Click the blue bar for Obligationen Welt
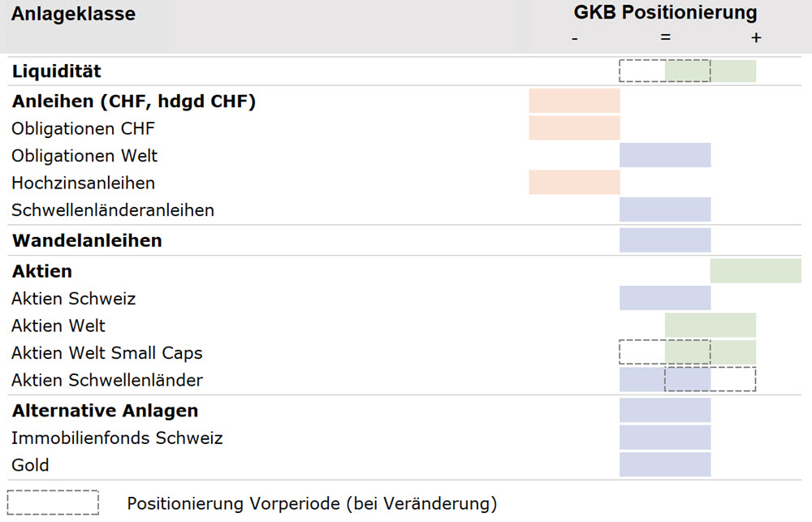Screen dimensions: 812x522 click(x=665, y=155)
